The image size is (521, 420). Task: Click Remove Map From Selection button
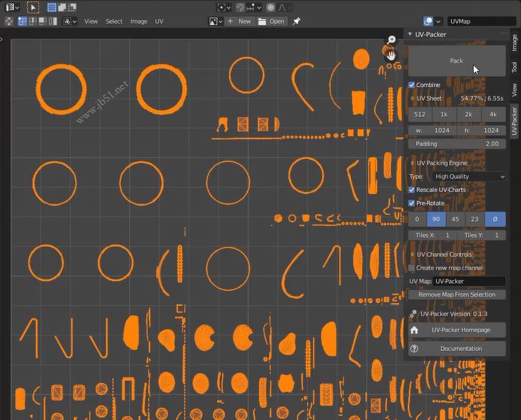(457, 294)
